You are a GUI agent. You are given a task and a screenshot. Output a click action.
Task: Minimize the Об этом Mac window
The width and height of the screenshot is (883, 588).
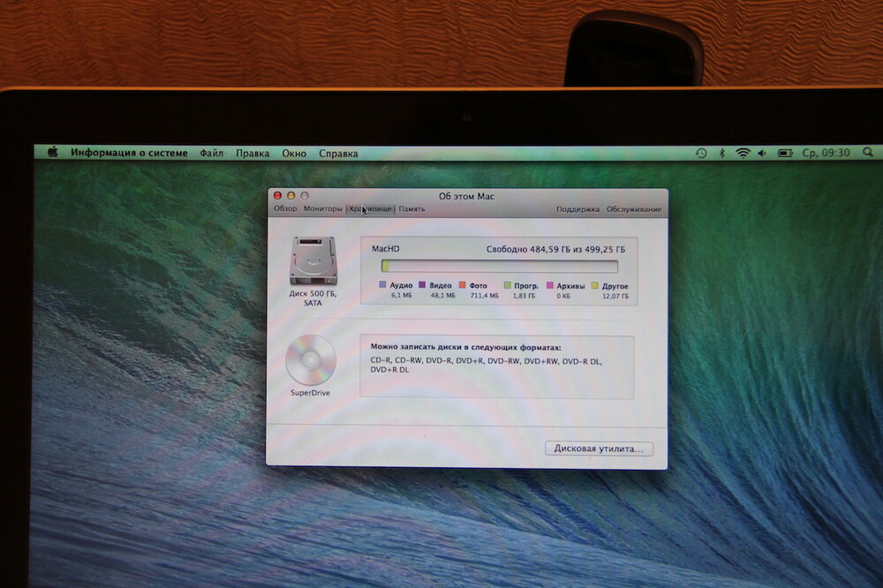291,195
